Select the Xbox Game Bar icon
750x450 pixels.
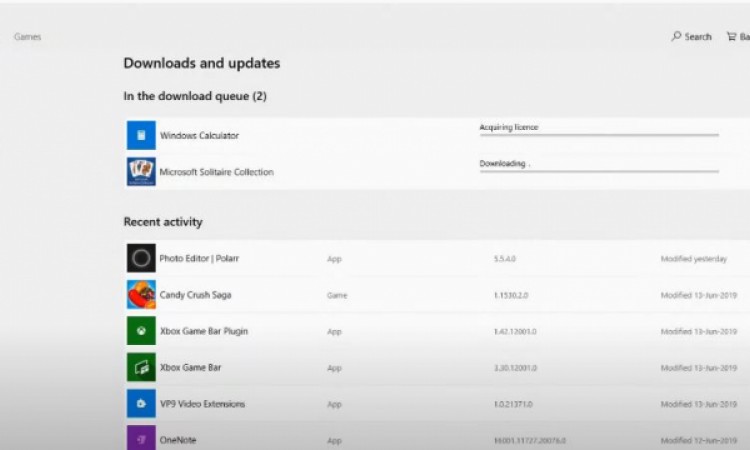pyautogui.click(x=141, y=367)
